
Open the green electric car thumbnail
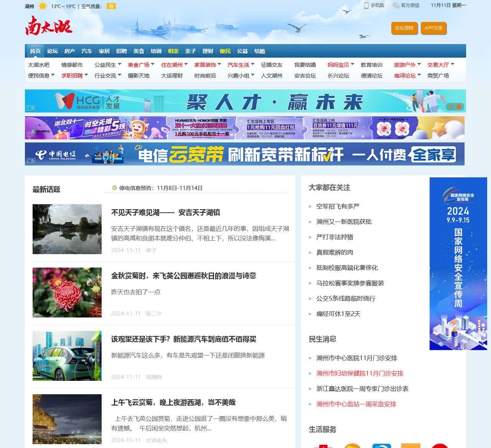[x=67, y=356]
